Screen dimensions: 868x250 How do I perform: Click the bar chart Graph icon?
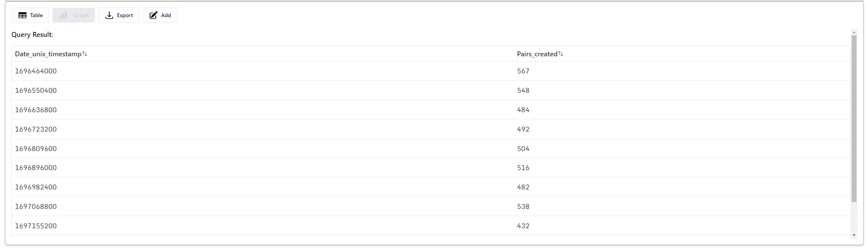(63, 15)
